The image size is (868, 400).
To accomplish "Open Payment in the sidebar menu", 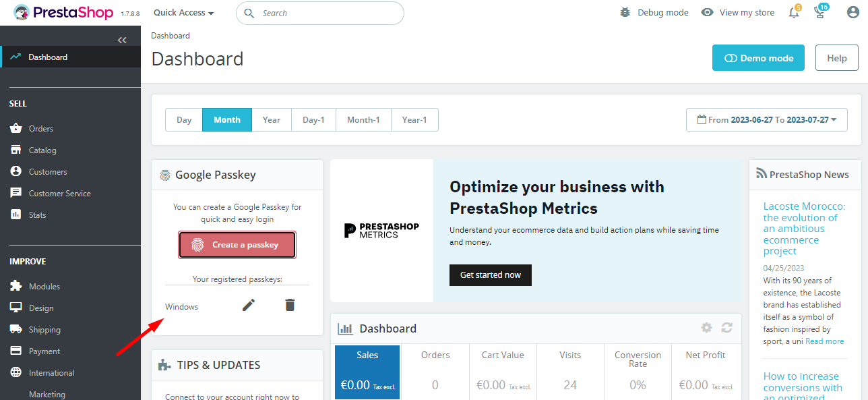I will click(44, 351).
